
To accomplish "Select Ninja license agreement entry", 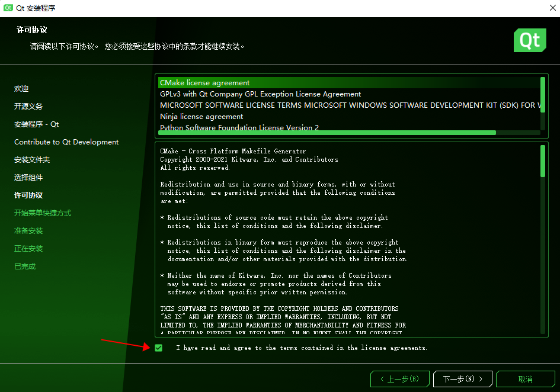I will [349, 117].
